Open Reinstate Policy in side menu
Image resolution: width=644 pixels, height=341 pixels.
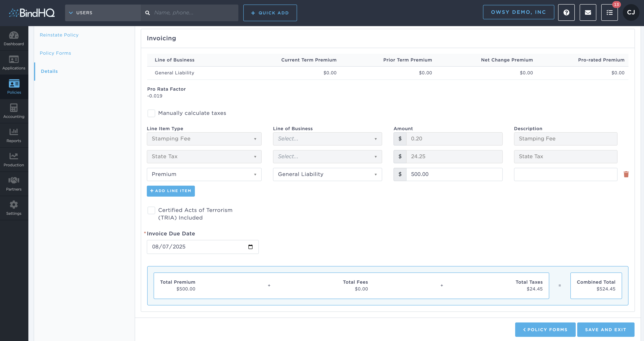[x=59, y=35]
